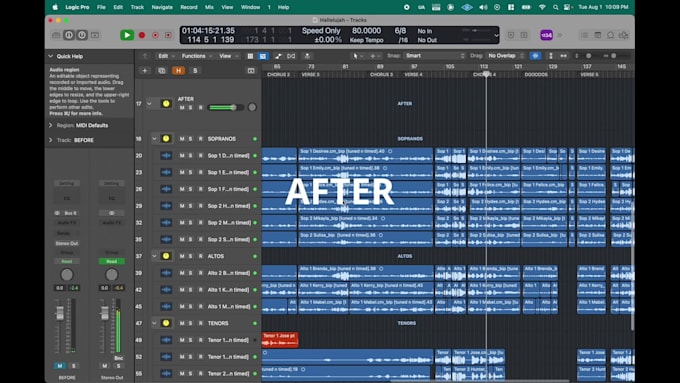Solo the SOPRANOS track
This screenshot has height=383, width=680.
(190, 139)
